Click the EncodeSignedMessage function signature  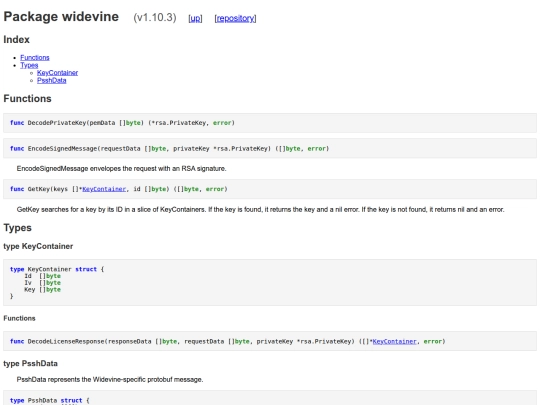point(169,149)
